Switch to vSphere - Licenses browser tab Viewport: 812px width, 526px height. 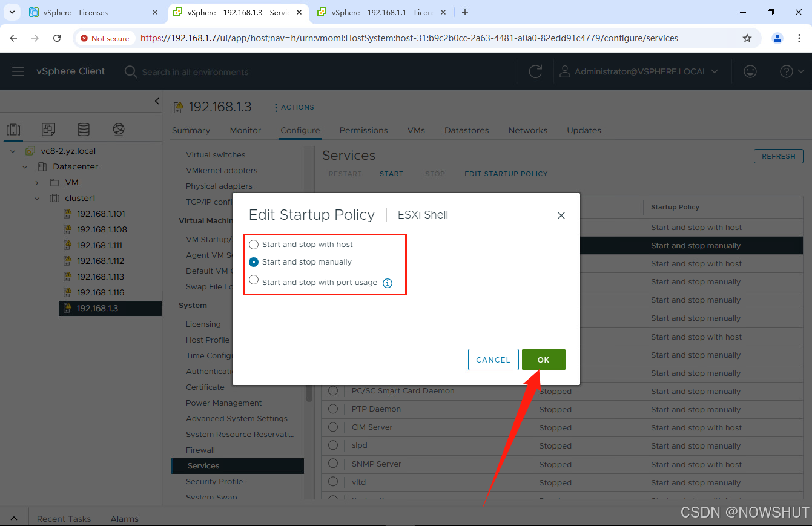(93, 12)
